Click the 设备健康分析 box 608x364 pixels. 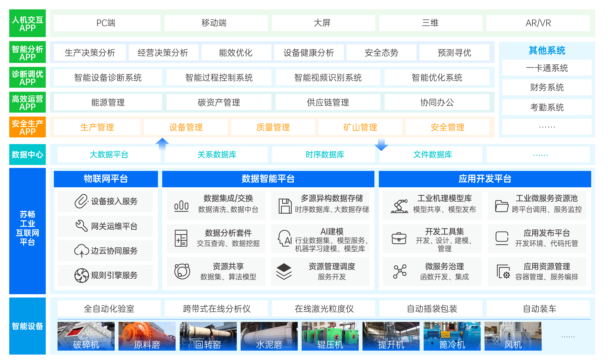point(309,52)
